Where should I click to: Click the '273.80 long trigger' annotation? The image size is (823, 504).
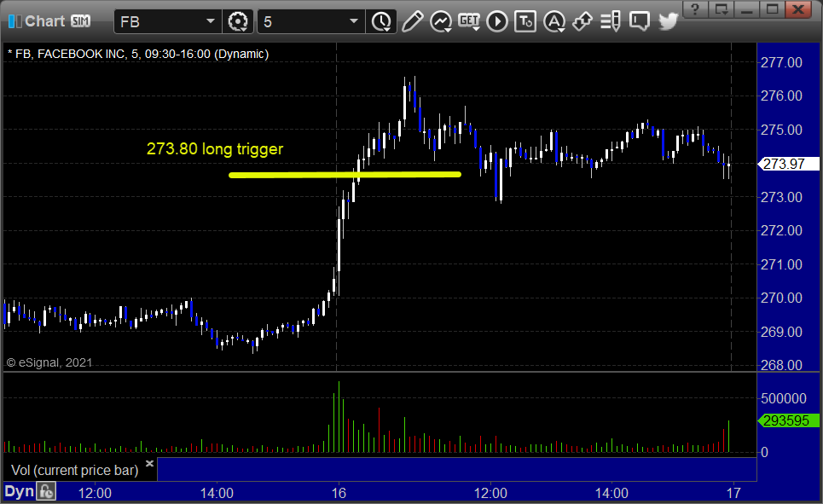point(215,149)
